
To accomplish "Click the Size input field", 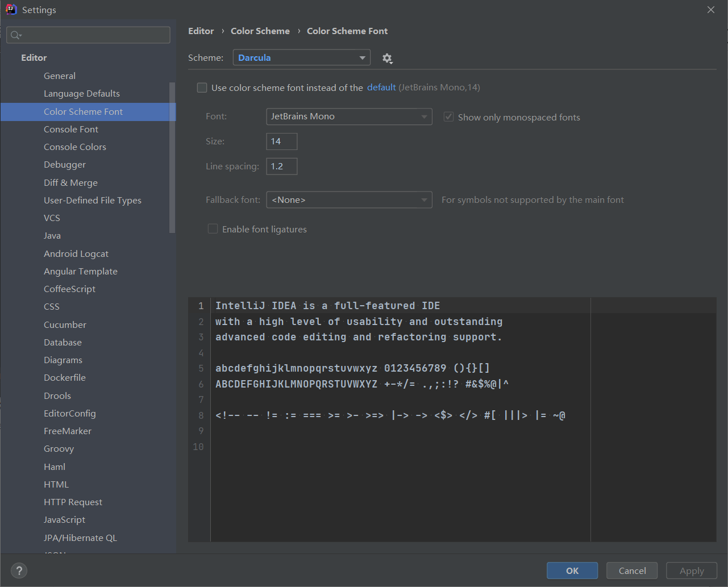I will [282, 141].
